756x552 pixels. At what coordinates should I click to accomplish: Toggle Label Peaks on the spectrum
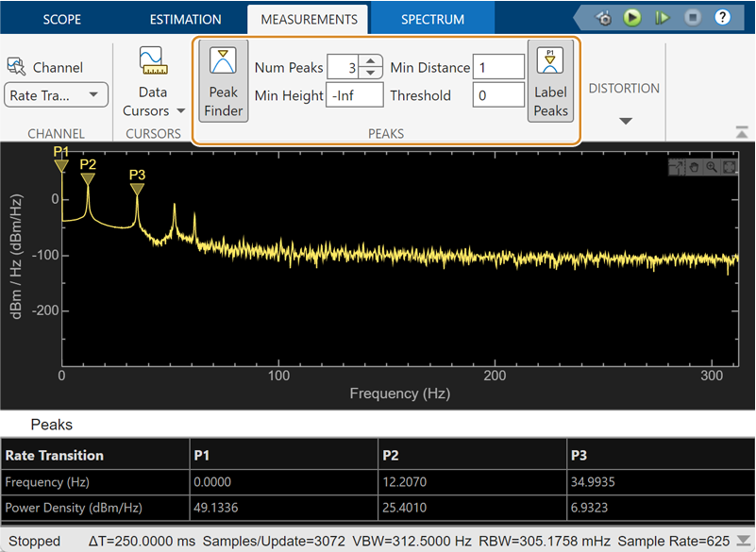click(x=550, y=80)
